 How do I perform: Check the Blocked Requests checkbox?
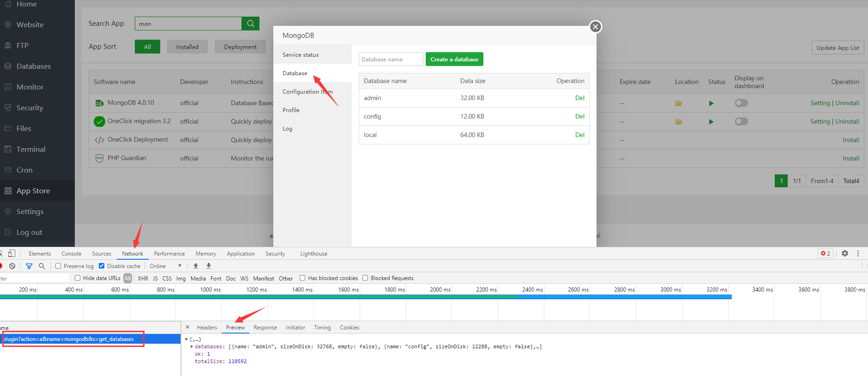point(365,278)
